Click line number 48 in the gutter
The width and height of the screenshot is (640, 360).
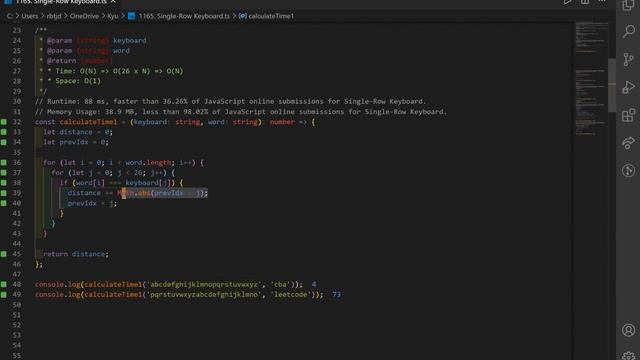click(16, 284)
